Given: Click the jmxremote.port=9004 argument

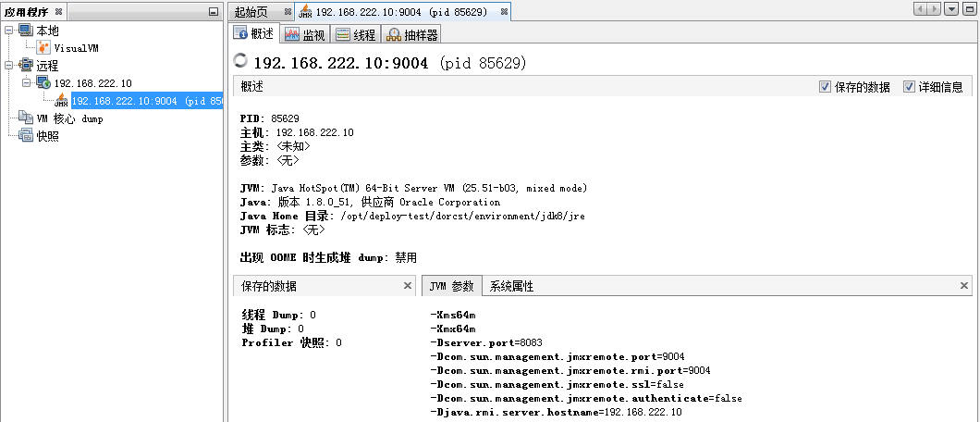Looking at the screenshot, I should [x=557, y=356].
